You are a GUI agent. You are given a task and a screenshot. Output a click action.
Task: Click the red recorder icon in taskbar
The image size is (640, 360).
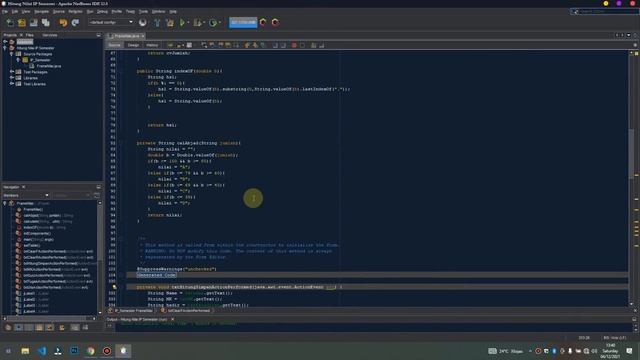coord(107,351)
